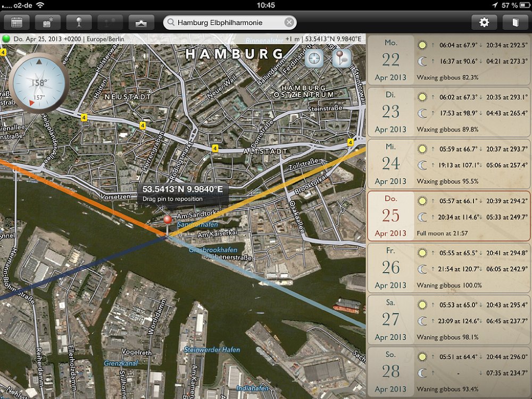Tap the red map pin

click(168, 220)
